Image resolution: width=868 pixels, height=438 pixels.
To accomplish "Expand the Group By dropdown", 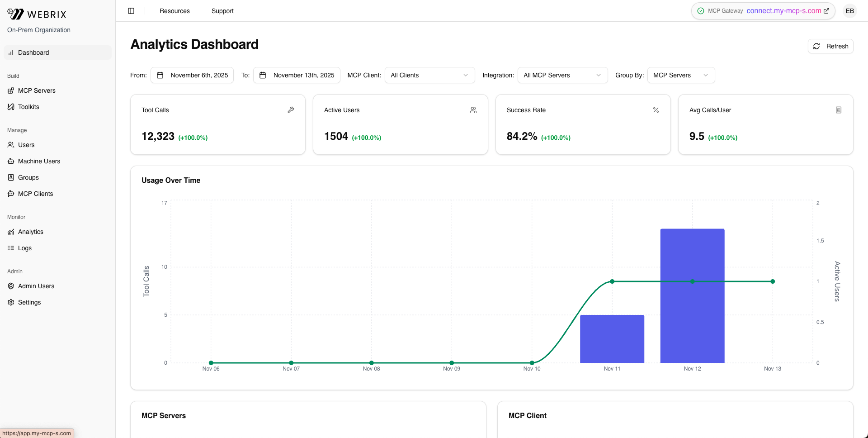I will [681, 75].
